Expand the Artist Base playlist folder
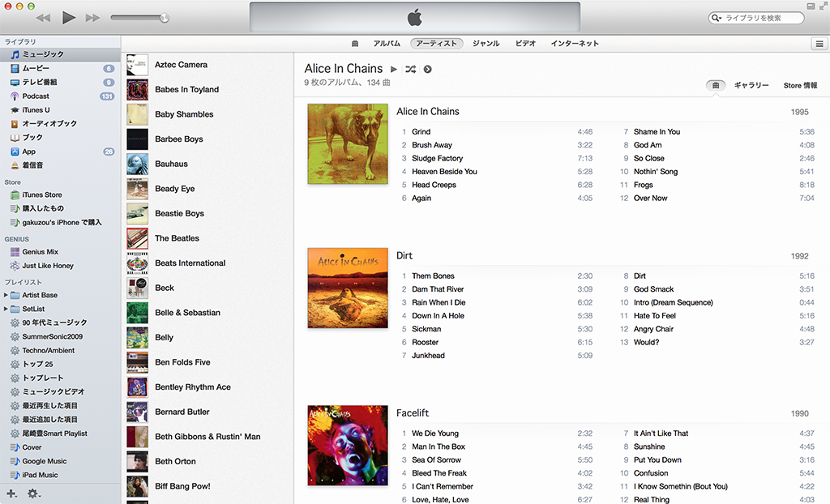The image size is (830, 504). (x=6, y=295)
